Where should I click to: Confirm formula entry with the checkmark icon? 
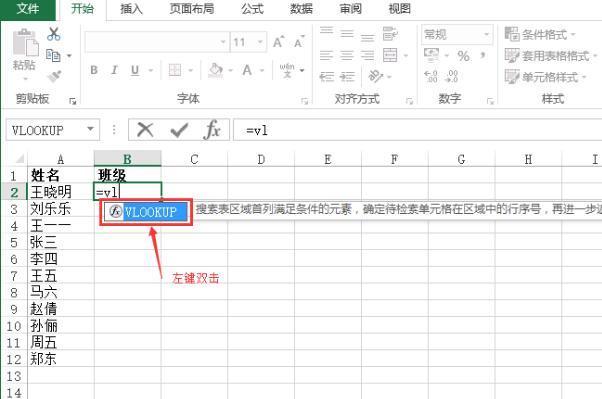(179, 130)
